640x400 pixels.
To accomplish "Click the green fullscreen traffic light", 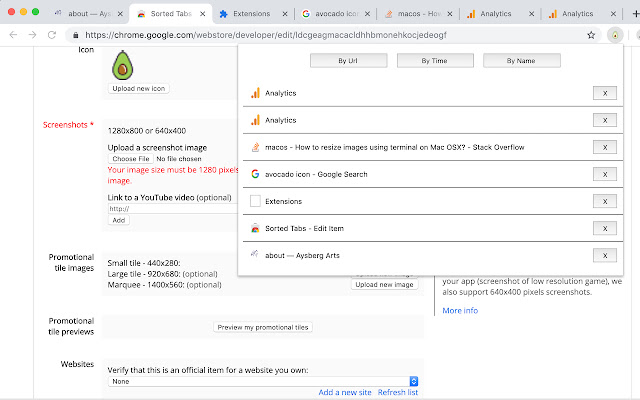I will point(36,11).
